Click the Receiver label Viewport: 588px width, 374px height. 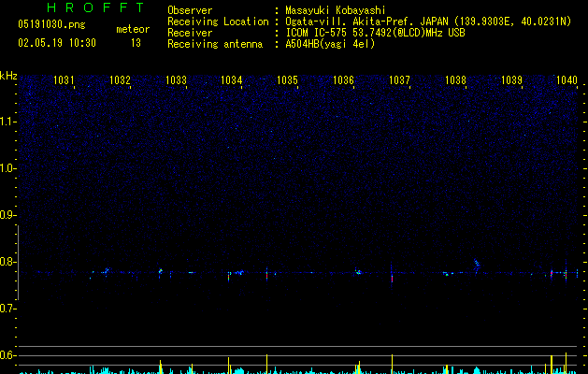pyautogui.click(x=190, y=33)
